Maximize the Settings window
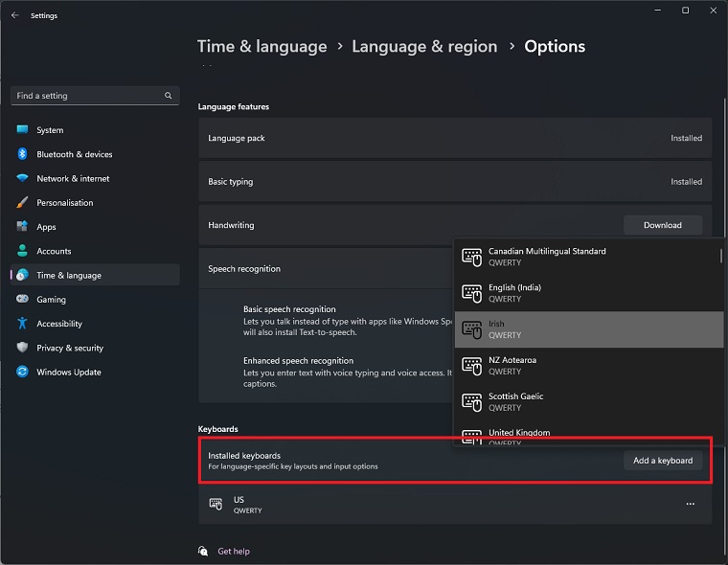Screen dimensions: 728x565 pos(685,11)
